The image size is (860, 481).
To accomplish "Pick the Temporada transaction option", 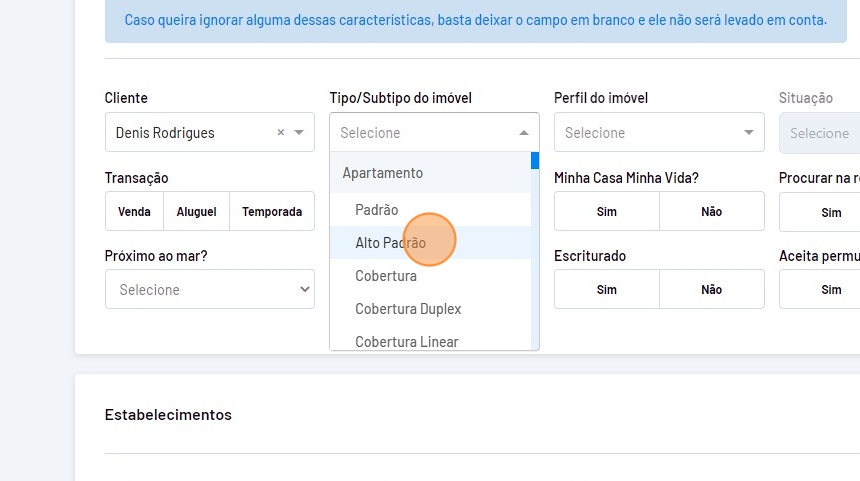I will [272, 212].
